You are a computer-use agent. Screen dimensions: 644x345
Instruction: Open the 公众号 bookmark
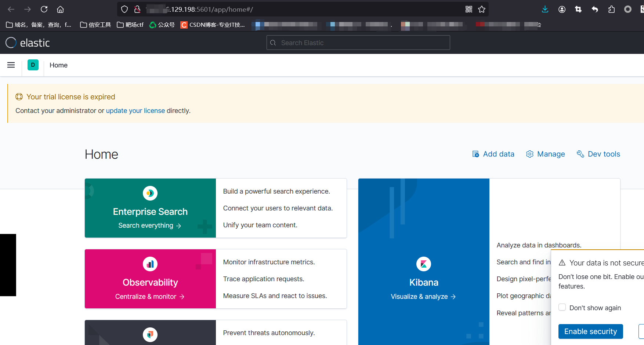tap(162, 25)
